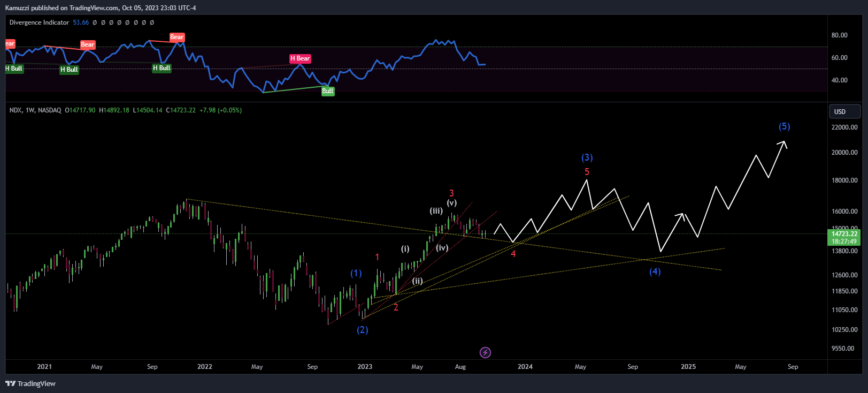Screen dimensions: 868x393
Task: Select the NDX, 1W, NASDAQ symbol title
Action: click(35, 110)
